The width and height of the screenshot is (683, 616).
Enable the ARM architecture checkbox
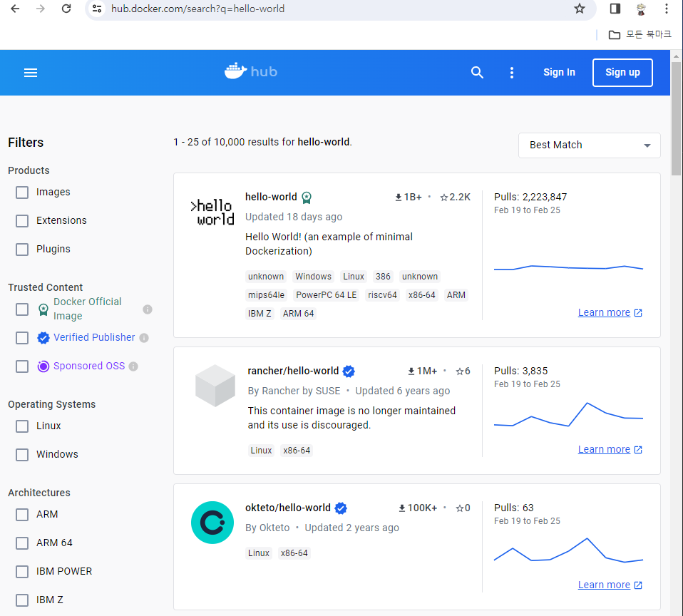tap(22, 515)
